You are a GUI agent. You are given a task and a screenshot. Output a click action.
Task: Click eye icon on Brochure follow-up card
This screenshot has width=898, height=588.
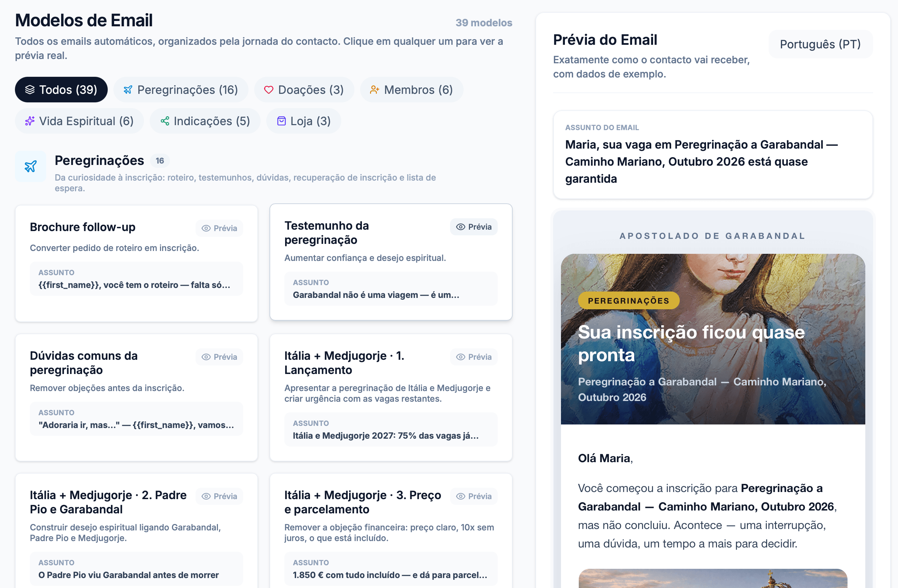[x=206, y=228]
